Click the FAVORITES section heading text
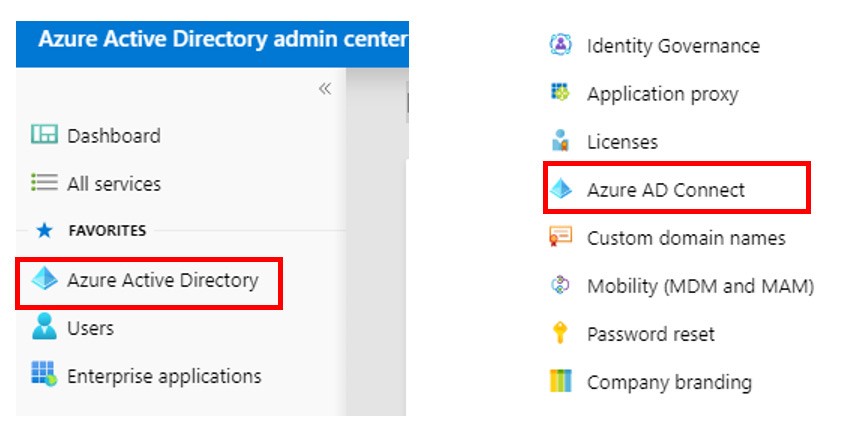Screen dimensions: 860x437 [x=107, y=230]
